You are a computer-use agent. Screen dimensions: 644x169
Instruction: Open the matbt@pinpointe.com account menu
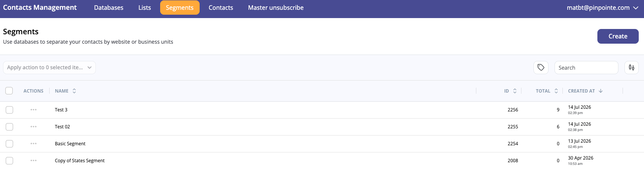pos(602,8)
